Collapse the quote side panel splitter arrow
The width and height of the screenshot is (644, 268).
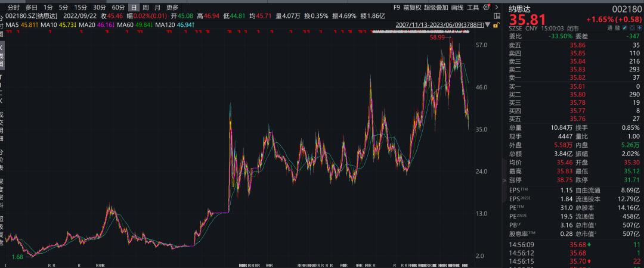pos(504,180)
